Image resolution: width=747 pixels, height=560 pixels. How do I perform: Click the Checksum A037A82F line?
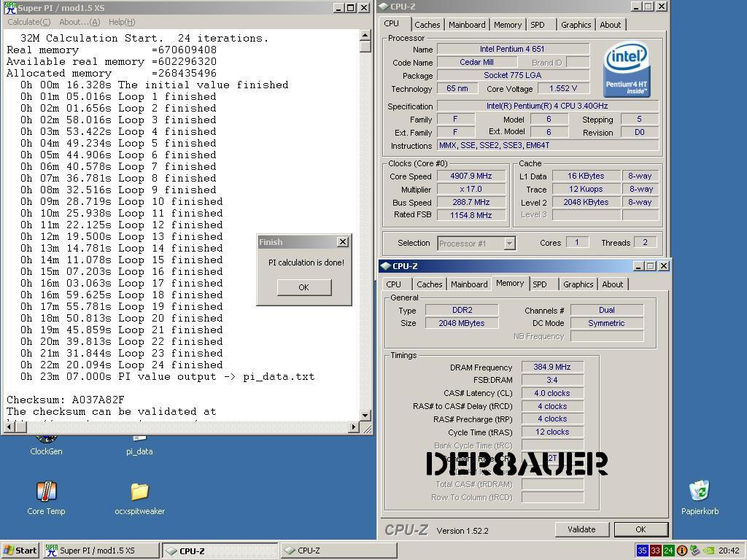66,400
